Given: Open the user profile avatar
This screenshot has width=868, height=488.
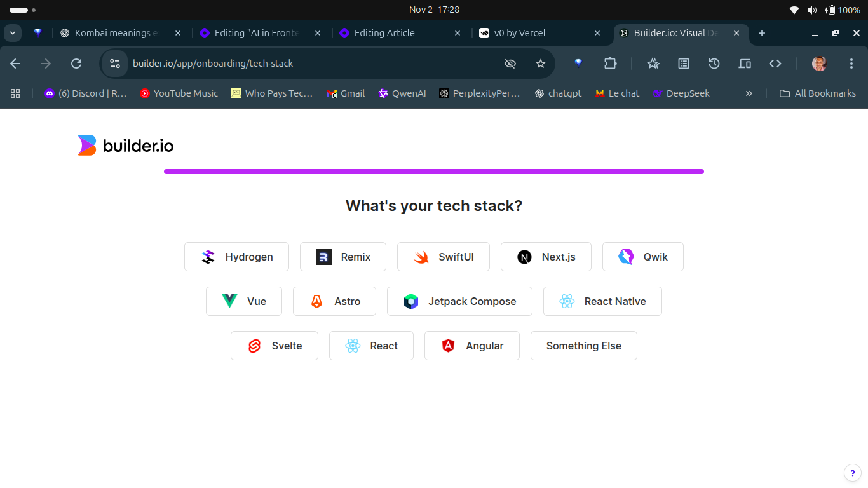Looking at the screenshot, I should (x=820, y=64).
